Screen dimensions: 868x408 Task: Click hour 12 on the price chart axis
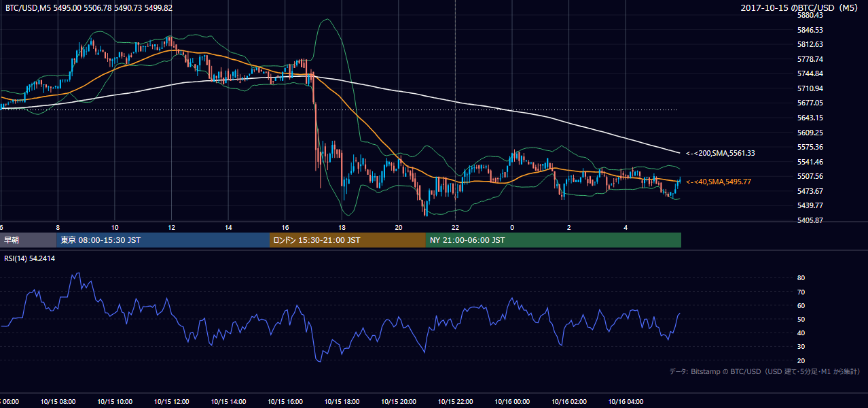tap(171, 227)
